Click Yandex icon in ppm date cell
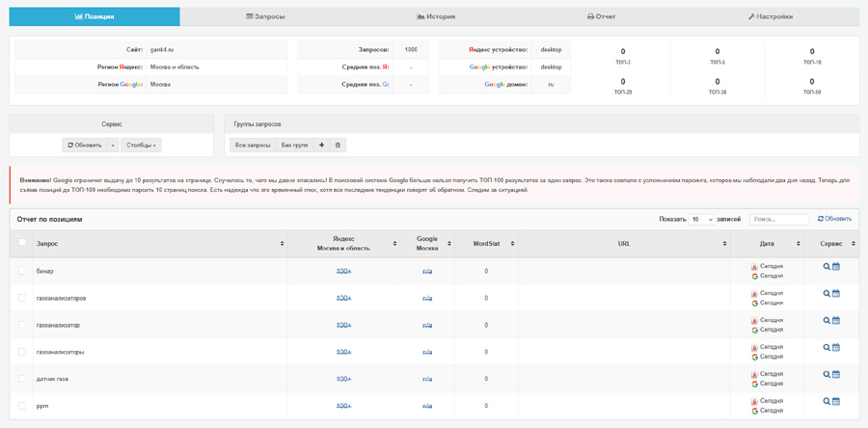The height and width of the screenshot is (428, 868). (x=754, y=401)
